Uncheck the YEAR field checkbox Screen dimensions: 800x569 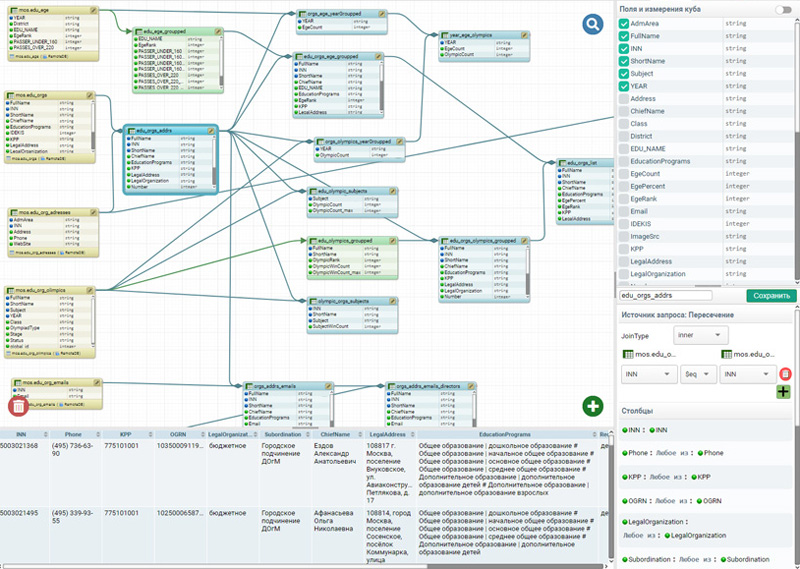(623, 86)
